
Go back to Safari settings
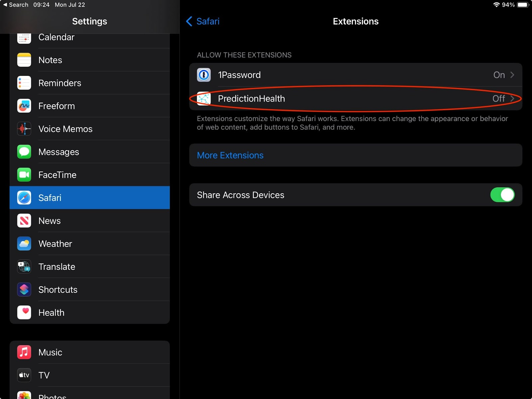(203, 21)
